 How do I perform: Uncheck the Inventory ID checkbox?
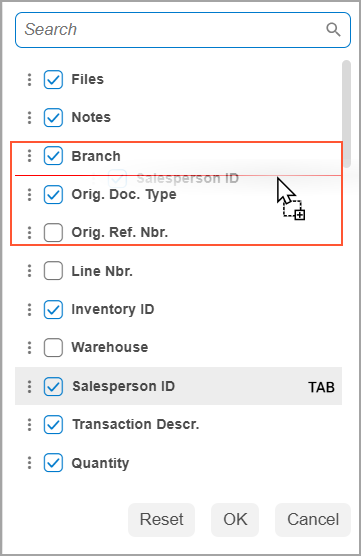pyautogui.click(x=53, y=310)
